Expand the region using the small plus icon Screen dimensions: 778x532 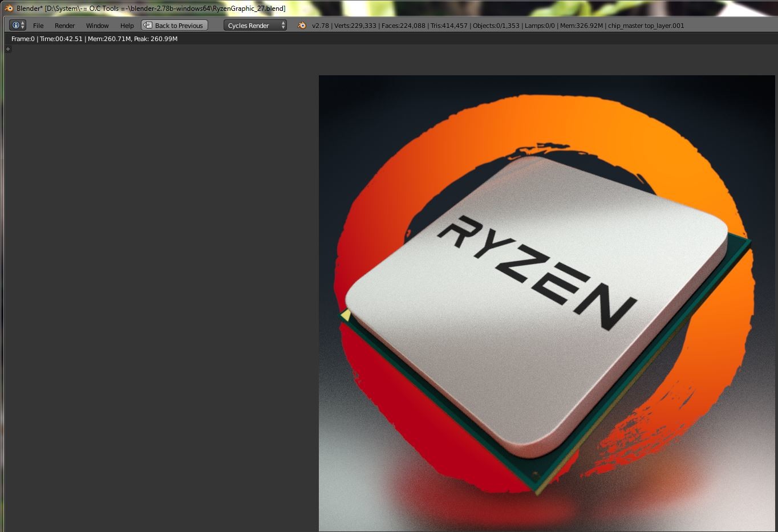[8, 49]
